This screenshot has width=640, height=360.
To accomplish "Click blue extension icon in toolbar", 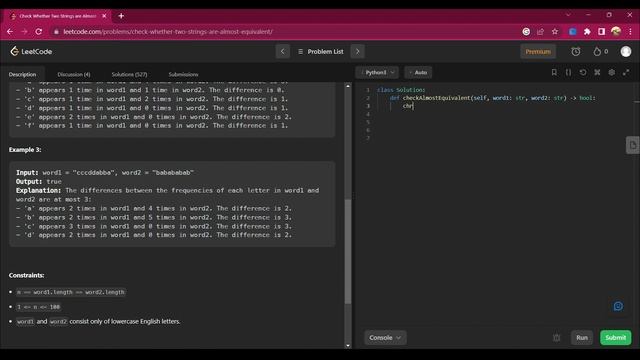I will click(573, 31).
